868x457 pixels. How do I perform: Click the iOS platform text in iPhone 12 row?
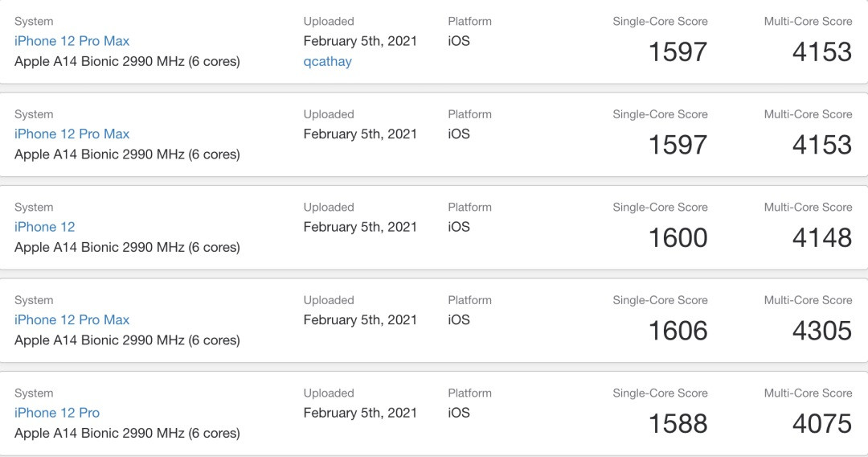(x=459, y=227)
